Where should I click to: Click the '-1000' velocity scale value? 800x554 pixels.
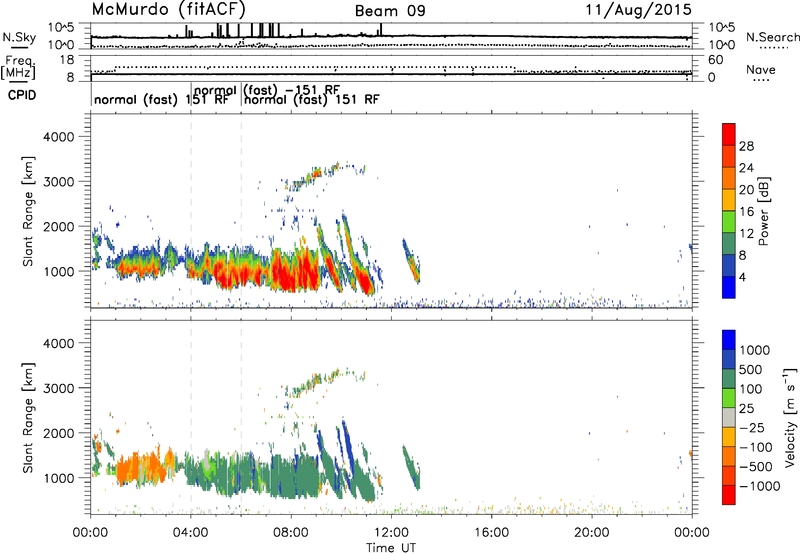click(760, 486)
